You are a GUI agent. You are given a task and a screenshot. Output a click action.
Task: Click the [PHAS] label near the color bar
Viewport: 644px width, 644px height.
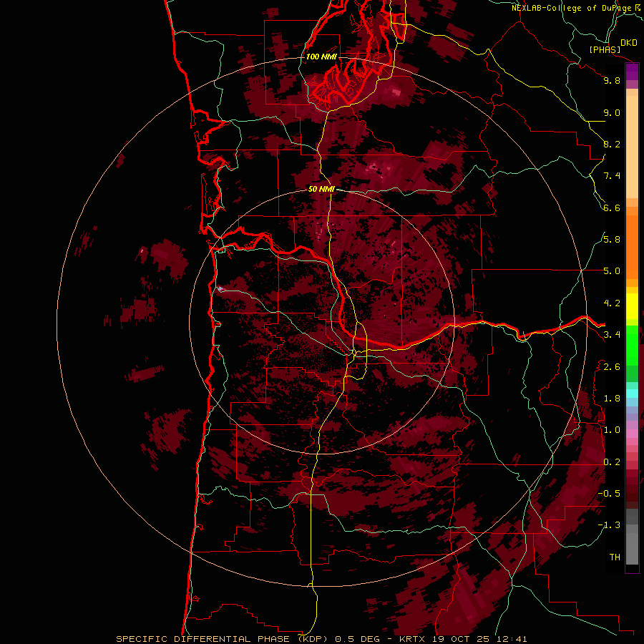tap(605, 50)
